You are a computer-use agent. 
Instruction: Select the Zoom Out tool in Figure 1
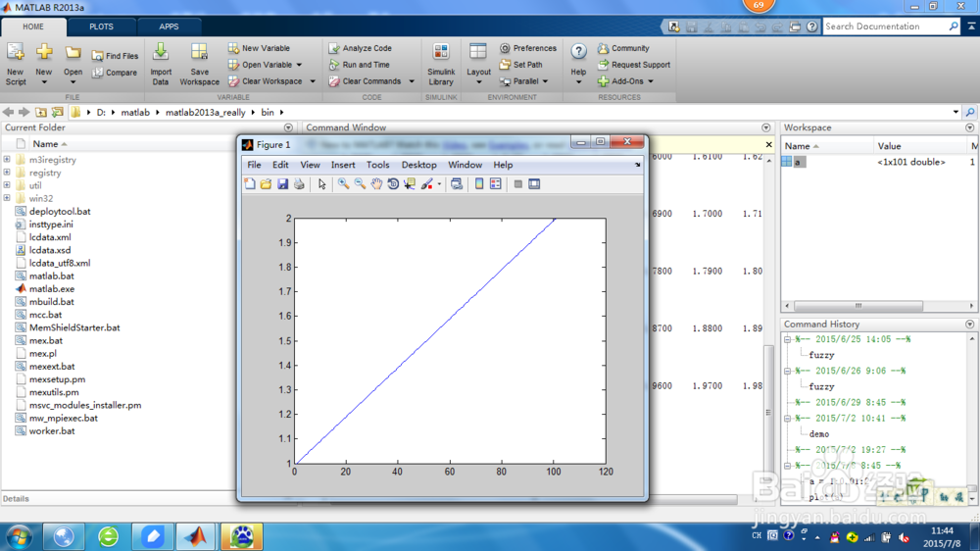pyautogui.click(x=360, y=184)
